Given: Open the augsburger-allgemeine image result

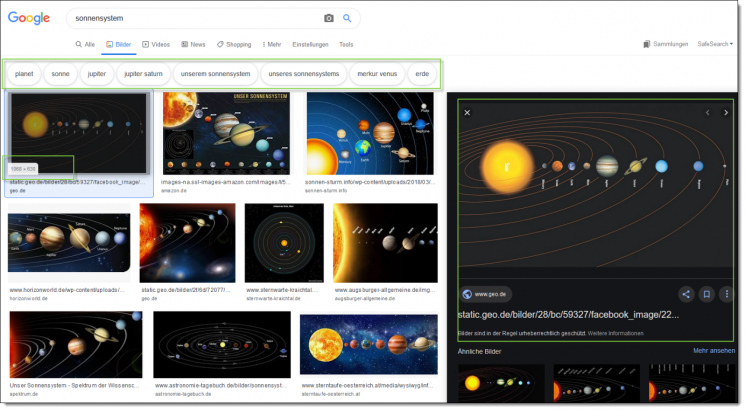Looking at the screenshot, I should click(385, 243).
